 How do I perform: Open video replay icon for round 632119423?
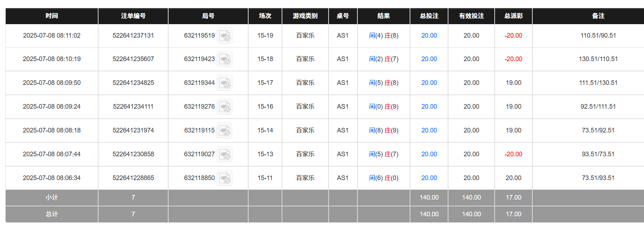point(225,59)
